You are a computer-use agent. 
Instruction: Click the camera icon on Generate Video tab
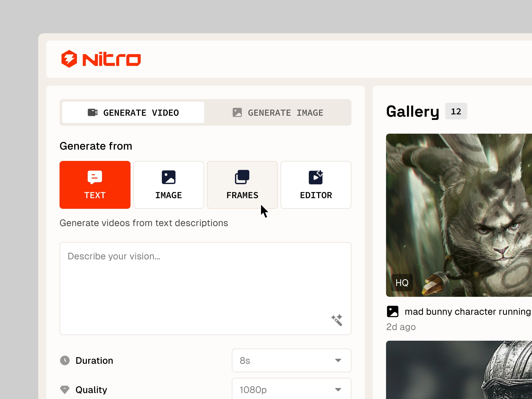[x=93, y=112]
